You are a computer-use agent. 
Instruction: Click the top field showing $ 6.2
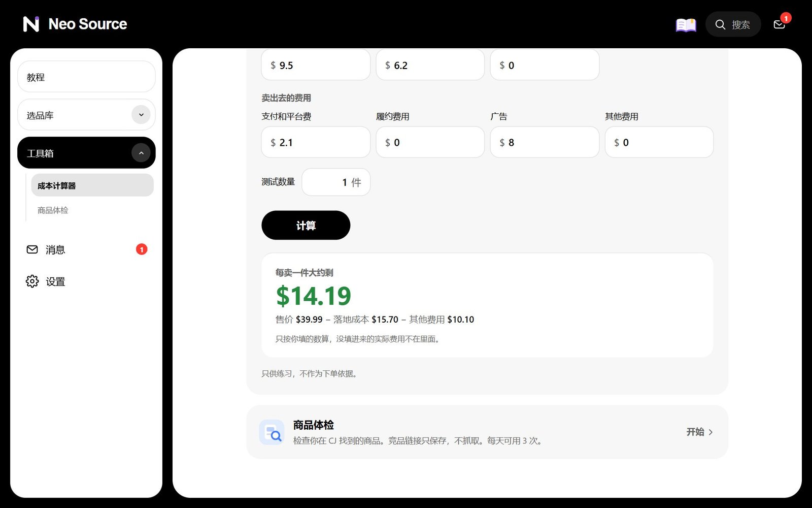tap(430, 65)
